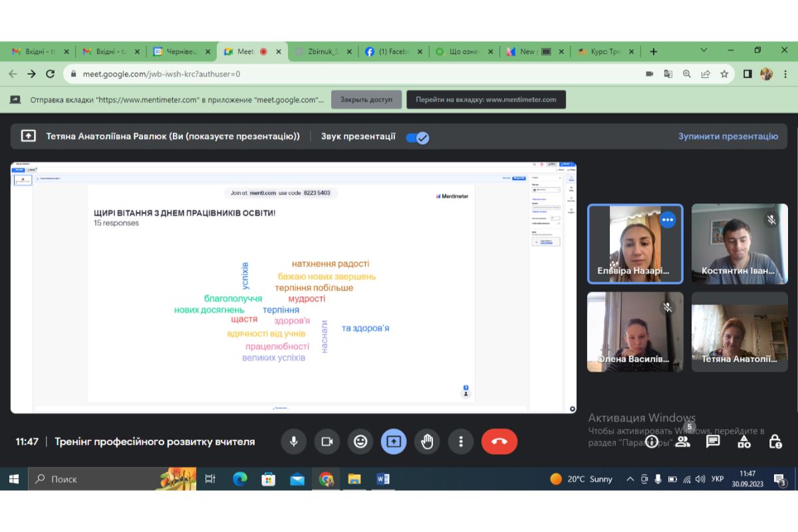Select Олена Василів participant video tile
The height and width of the screenshot is (532, 798).
pos(635,331)
